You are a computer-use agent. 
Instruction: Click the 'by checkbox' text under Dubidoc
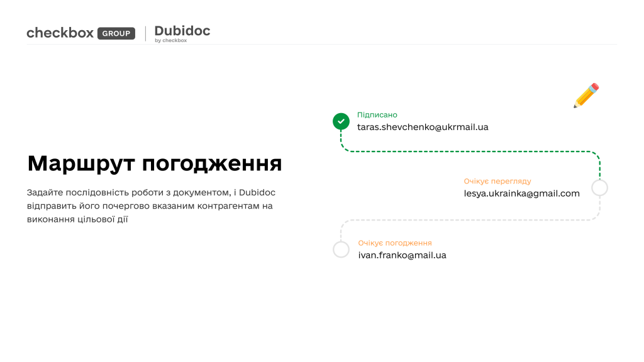coord(170,41)
